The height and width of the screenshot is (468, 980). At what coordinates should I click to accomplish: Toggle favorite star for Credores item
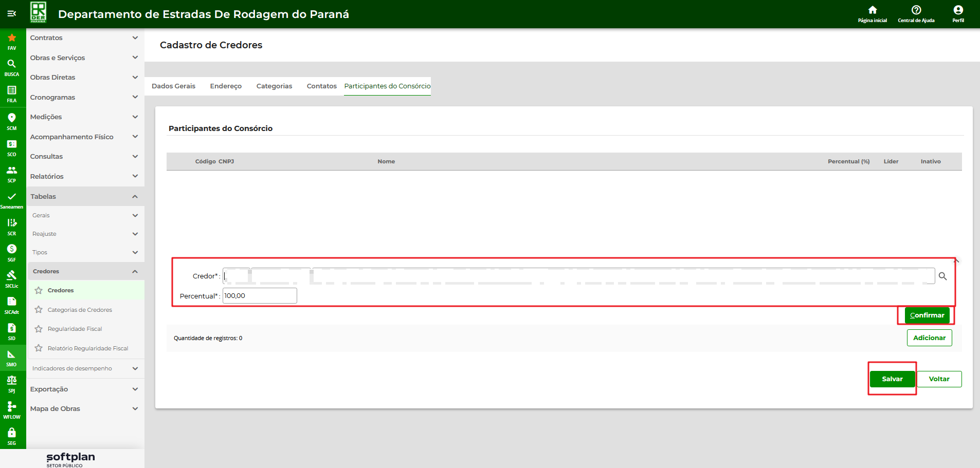pyautogui.click(x=39, y=290)
